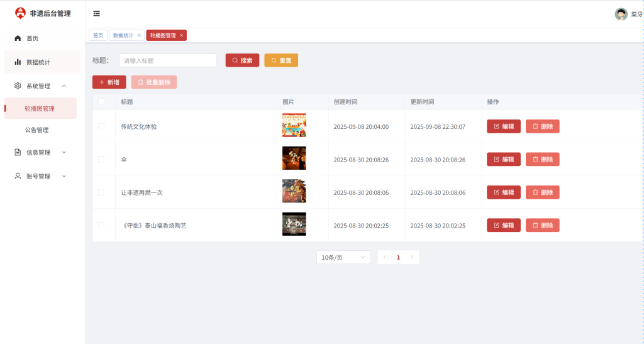Close the 数据统计 tab with its X
The height and width of the screenshot is (344, 644).
coord(139,35)
